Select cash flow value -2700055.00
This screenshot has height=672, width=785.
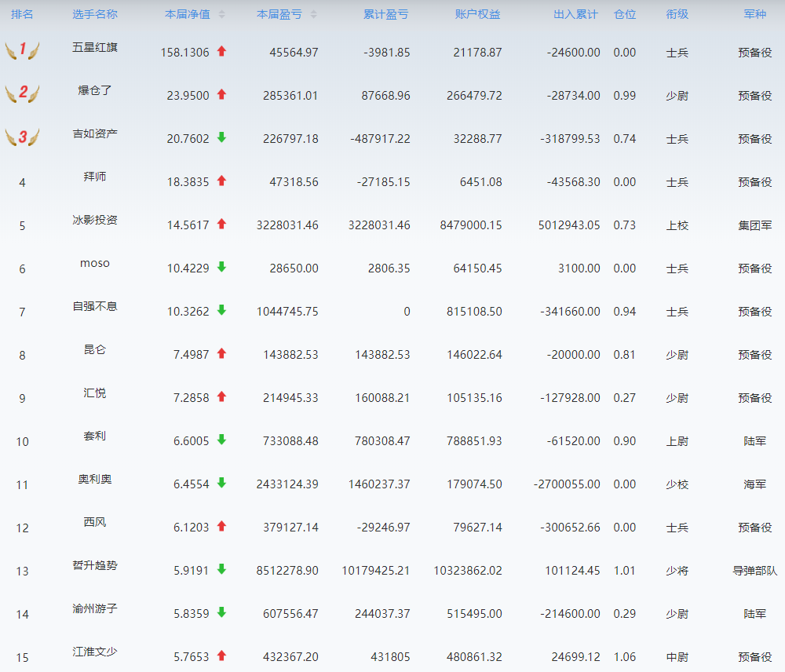(x=567, y=484)
